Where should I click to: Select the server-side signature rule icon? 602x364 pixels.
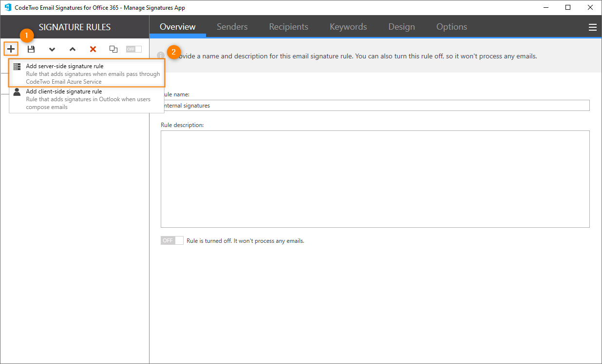tap(17, 66)
